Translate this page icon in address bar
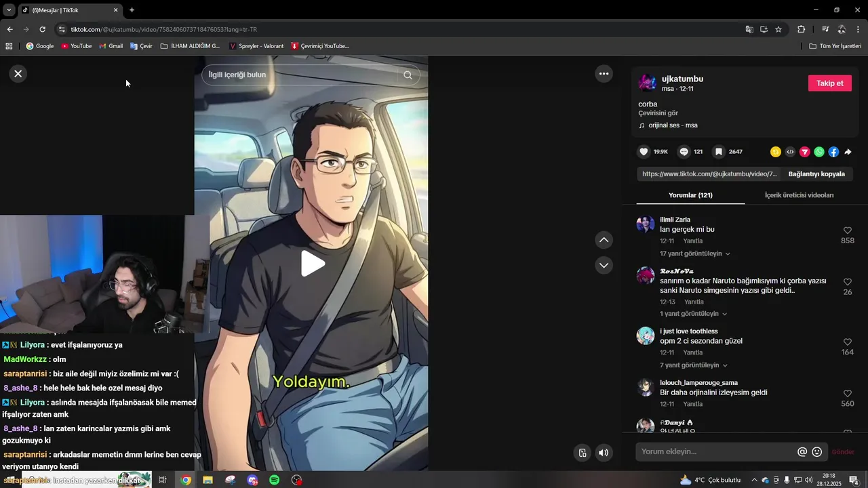This screenshot has height=488, width=868. pyautogui.click(x=749, y=29)
